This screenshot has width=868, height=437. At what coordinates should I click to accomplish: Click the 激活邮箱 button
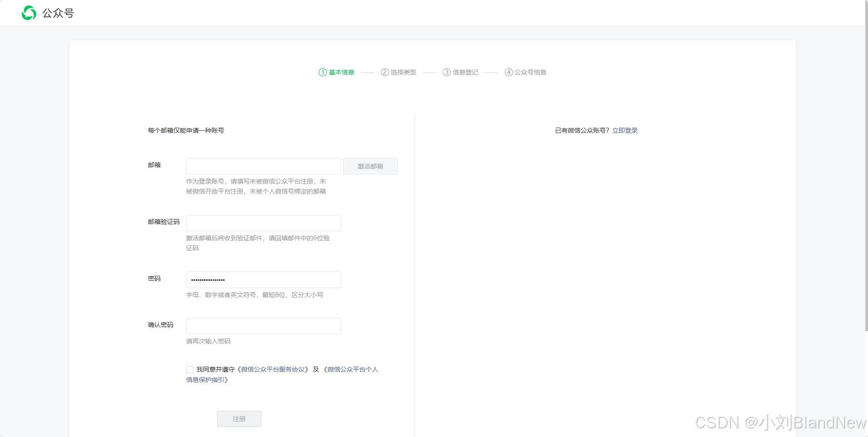370,166
